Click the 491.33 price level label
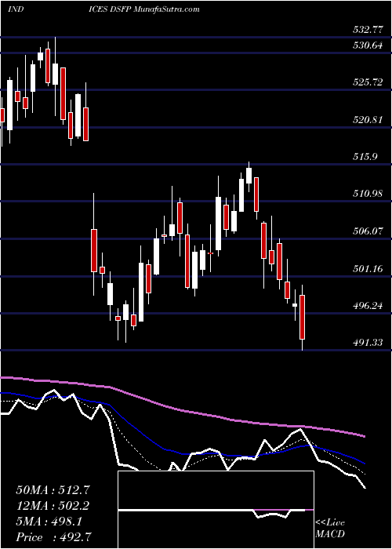 (368, 343)
